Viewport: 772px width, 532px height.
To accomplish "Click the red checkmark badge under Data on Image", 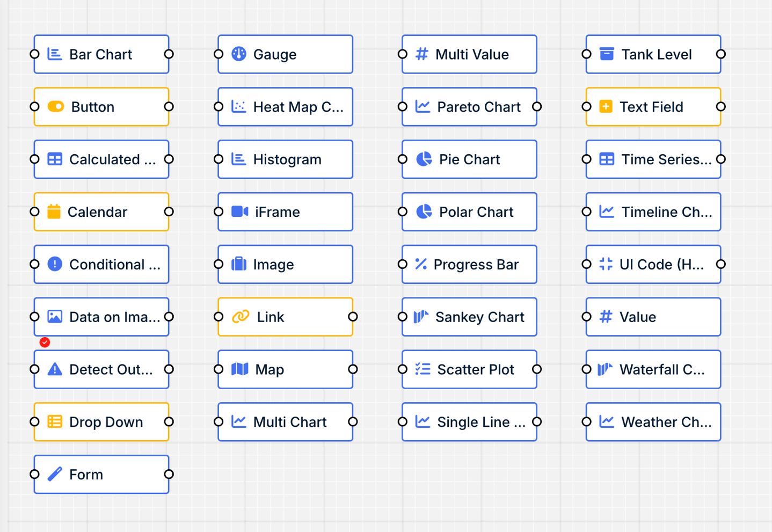I will [45, 343].
